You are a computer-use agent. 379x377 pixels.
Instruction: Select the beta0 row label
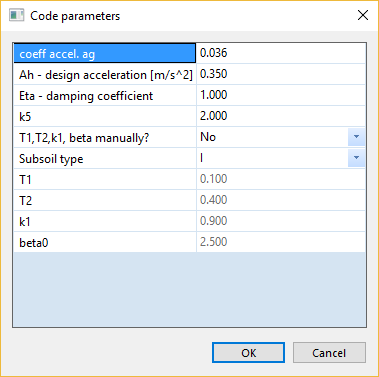105,242
